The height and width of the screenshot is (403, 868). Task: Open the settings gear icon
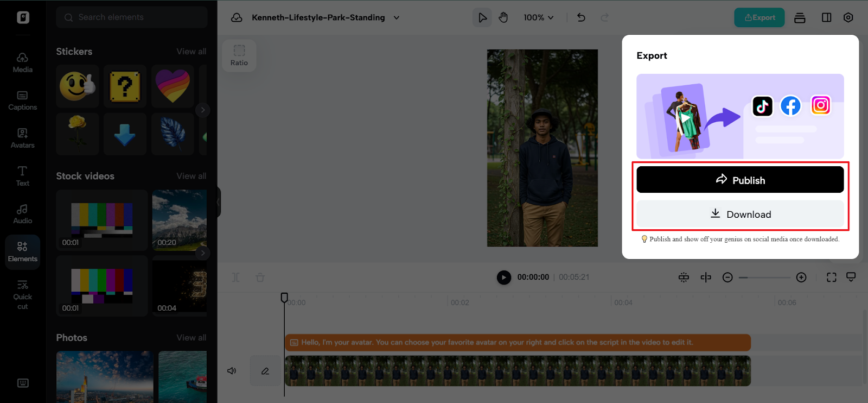pyautogui.click(x=848, y=17)
